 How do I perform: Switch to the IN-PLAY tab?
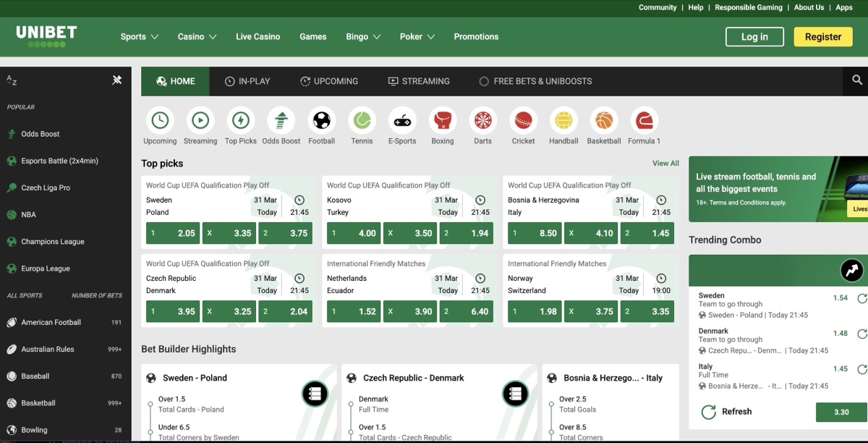(247, 81)
